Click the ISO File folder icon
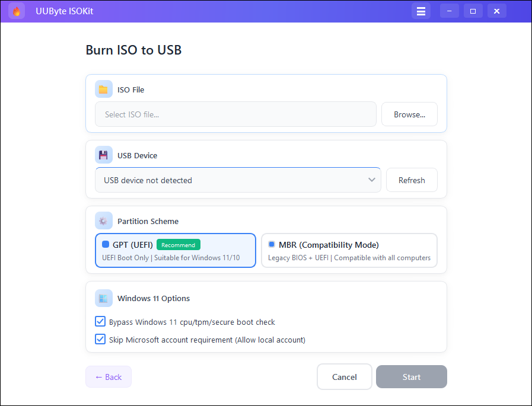532x406 pixels. pos(103,89)
